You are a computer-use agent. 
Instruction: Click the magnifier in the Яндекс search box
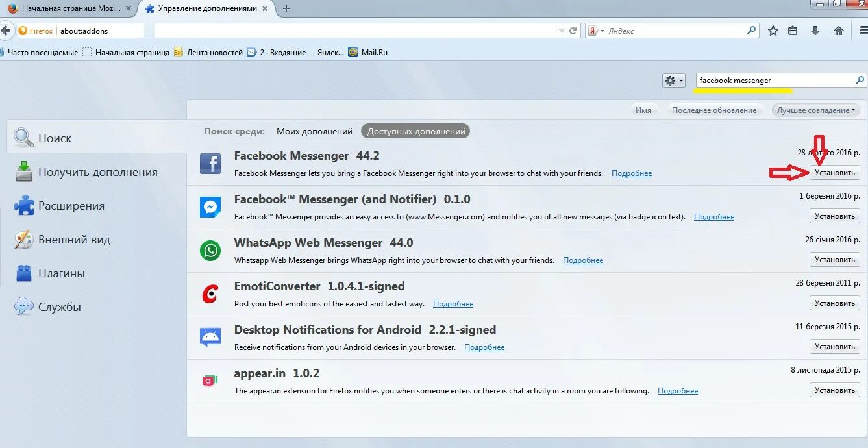(752, 31)
